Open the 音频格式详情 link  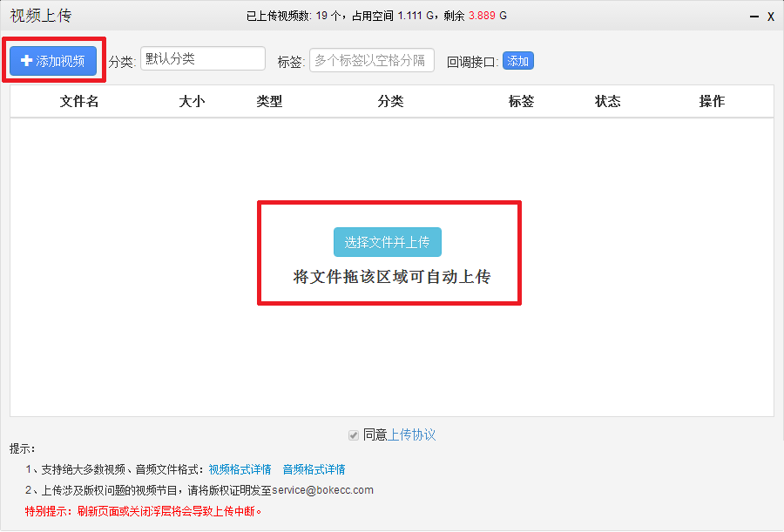[x=314, y=469]
